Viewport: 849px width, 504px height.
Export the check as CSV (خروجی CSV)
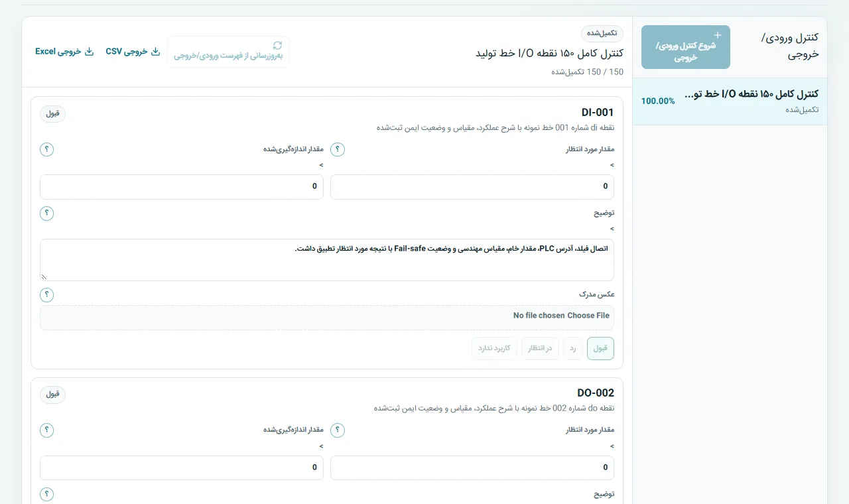(x=133, y=52)
